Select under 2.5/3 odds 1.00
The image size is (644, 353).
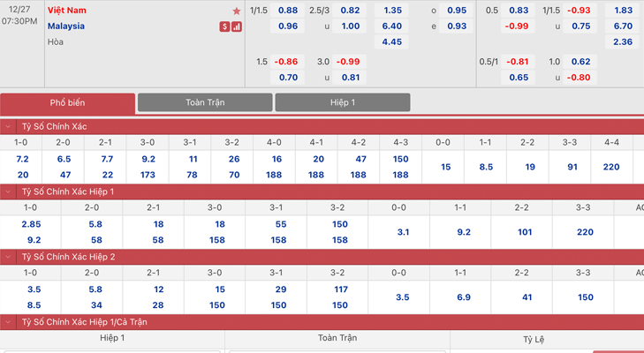coord(350,26)
